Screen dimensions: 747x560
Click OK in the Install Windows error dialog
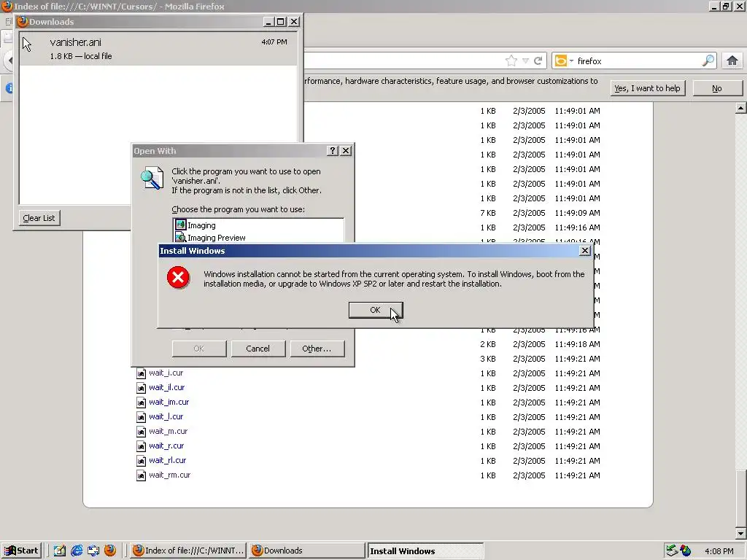coord(376,310)
